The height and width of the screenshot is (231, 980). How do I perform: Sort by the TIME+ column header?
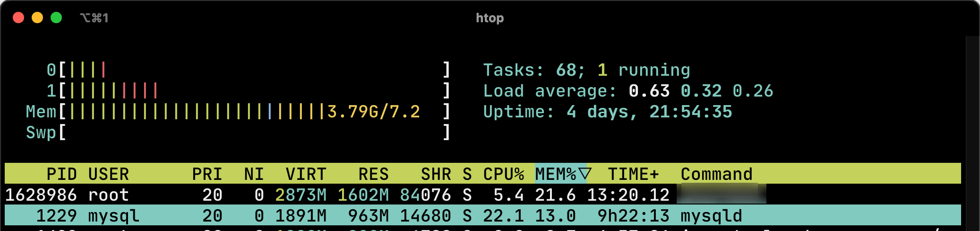(x=633, y=174)
